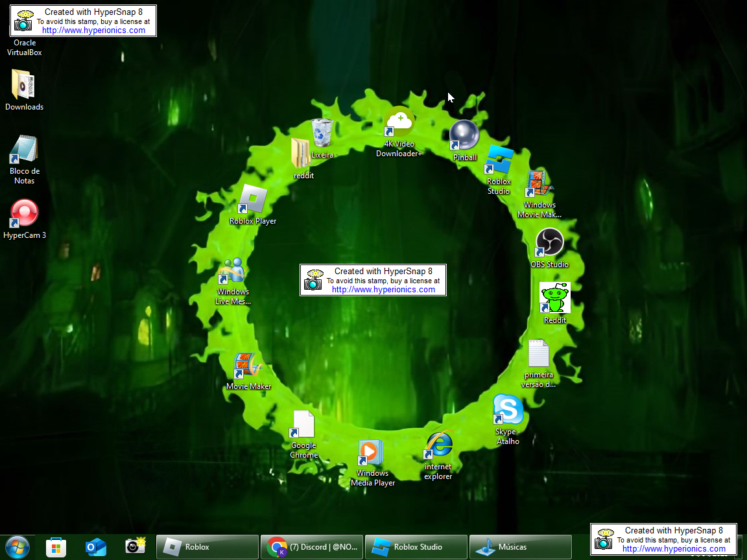Viewport: 747px width, 560px height.
Task: Open the Músicas taskbar window
Action: (x=521, y=547)
